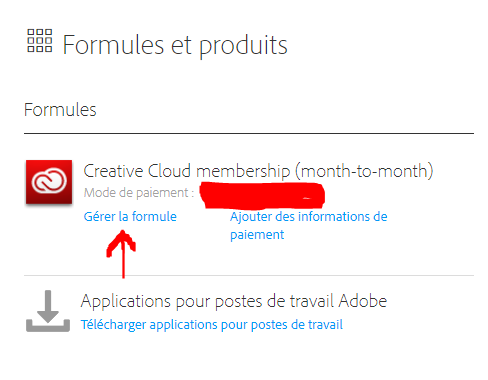Click the light divider above Applications section

point(249,276)
